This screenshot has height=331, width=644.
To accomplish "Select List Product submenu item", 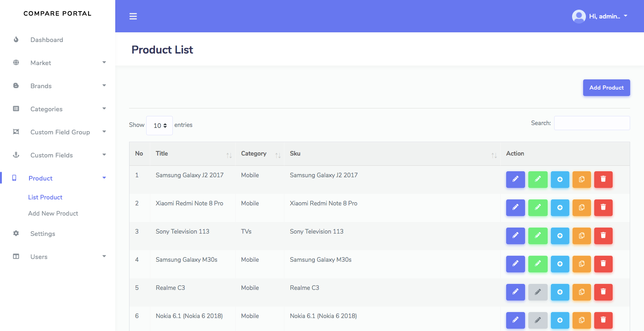I will (45, 197).
